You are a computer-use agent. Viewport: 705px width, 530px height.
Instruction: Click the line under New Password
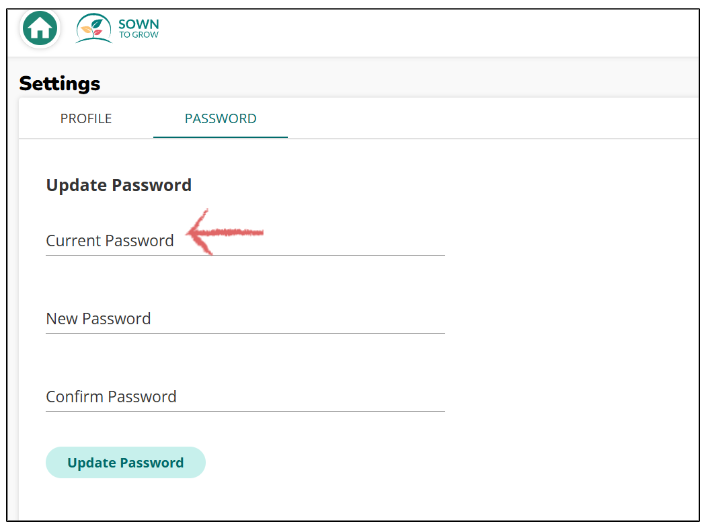pos(245,333)
